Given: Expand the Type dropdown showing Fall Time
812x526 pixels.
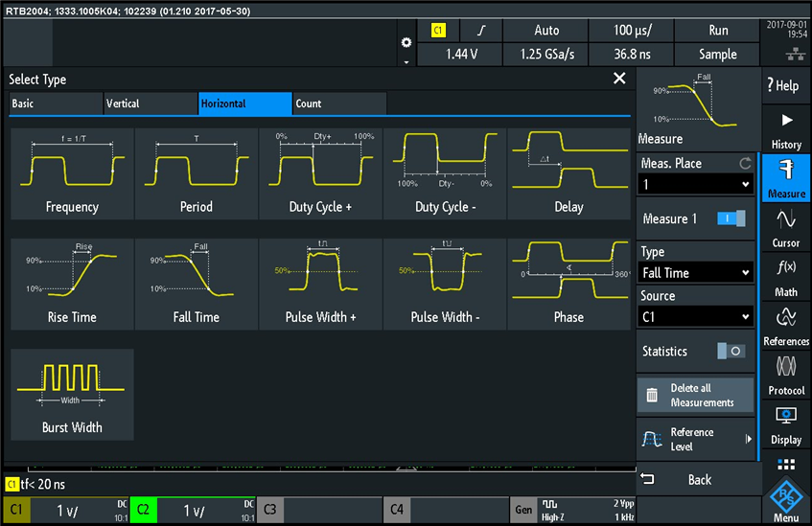Looking at the screenshot, I should tap(696, 273).
